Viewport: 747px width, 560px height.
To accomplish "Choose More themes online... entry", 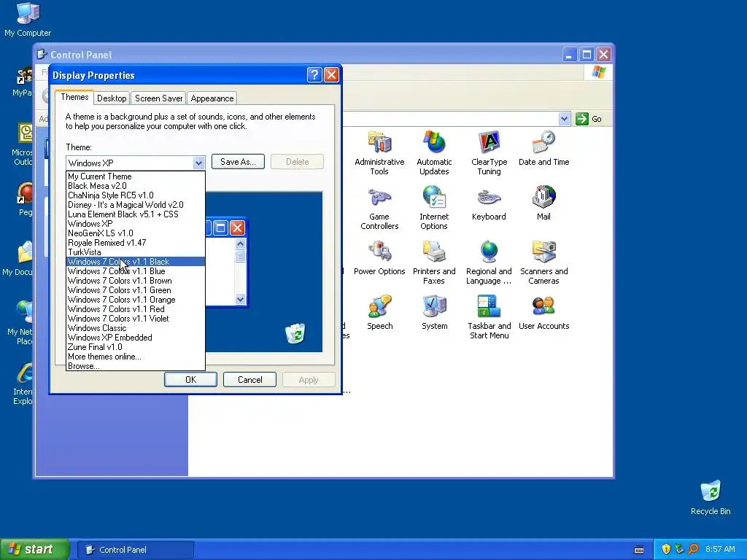I will pos(135,357).
